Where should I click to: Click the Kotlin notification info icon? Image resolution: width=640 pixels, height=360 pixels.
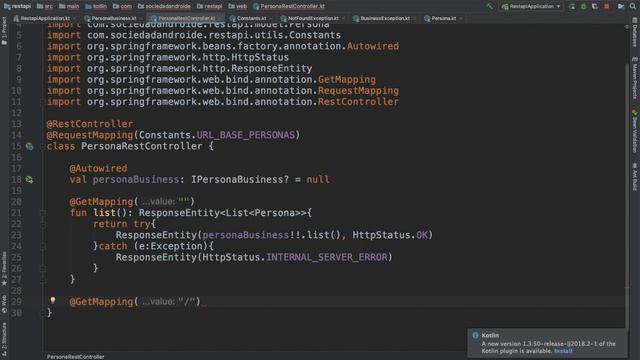click(x=476, y=335)
